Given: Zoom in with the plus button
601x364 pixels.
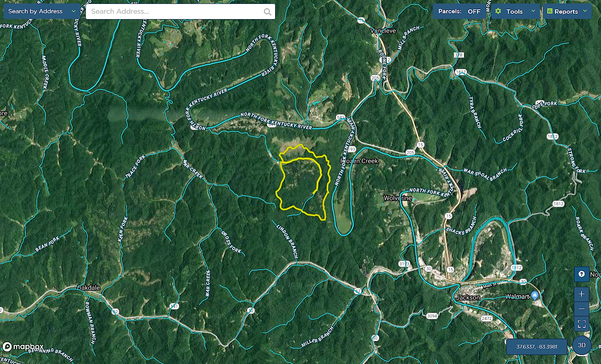Looking at the screenshot, I should tap(581, 294).
